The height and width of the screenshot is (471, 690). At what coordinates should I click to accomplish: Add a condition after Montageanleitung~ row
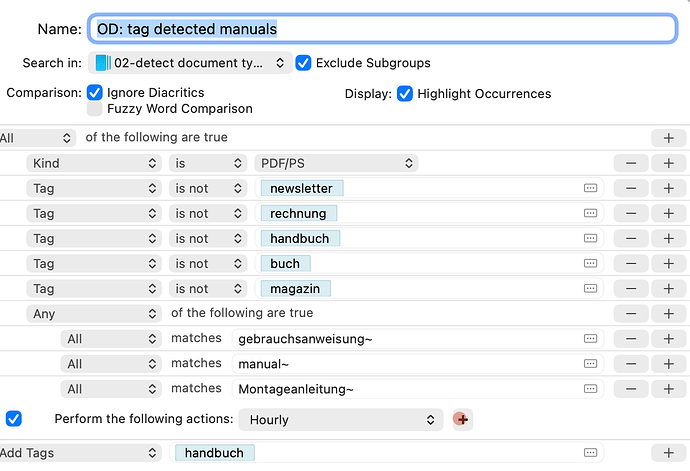(668, 389)
